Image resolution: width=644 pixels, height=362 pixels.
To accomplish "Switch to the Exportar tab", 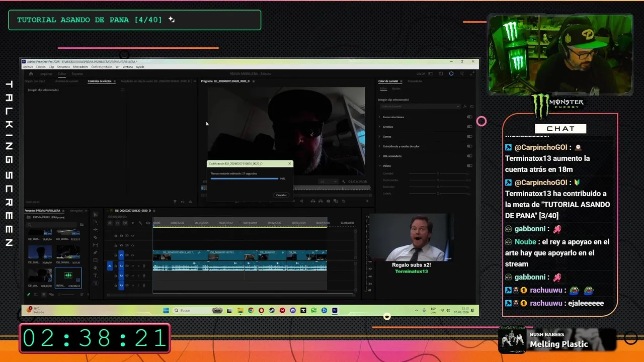I will (77, 74).
